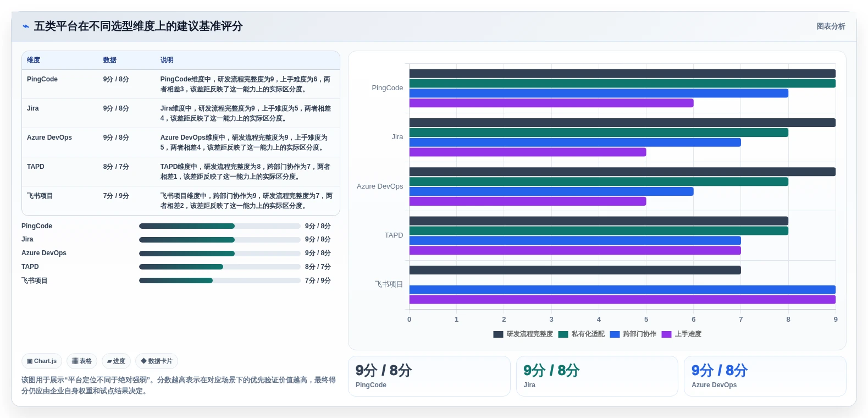The width and height of the screenshot is (868, 418).
Task: Select the 飞书项目 table row name
Action: coord(40,196)
